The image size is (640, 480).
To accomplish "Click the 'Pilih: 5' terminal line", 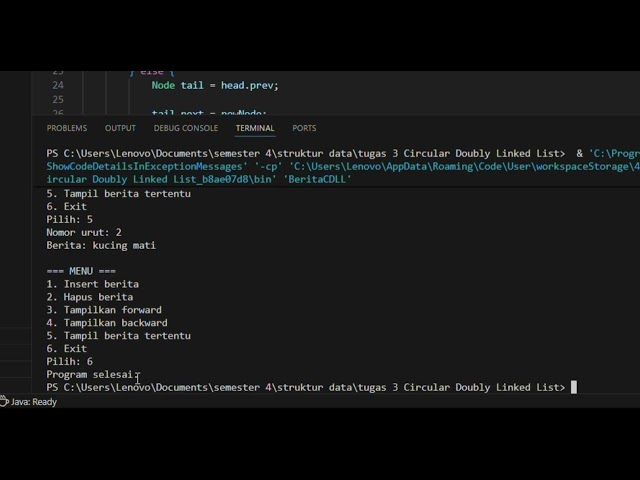I will pos(69,220).
